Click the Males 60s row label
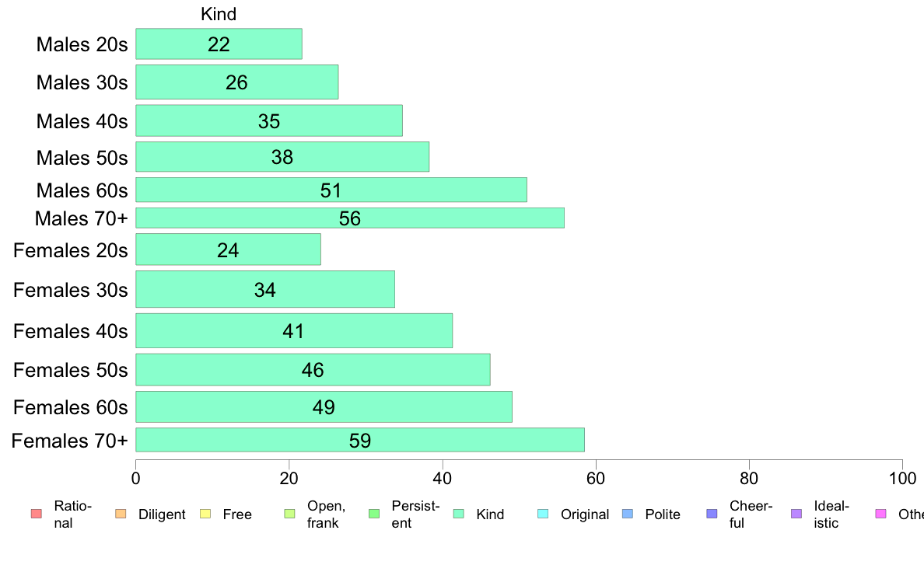The width and height of the screenshot is (924, 572). (82, 190)
